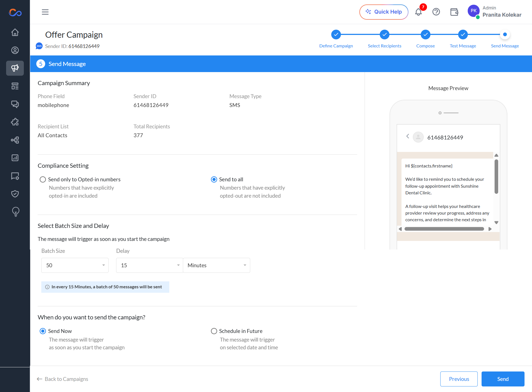Open the campaigns megaphone sidebar icon
The height and width of the screenshot is (392, 532).
click(15, 68)
